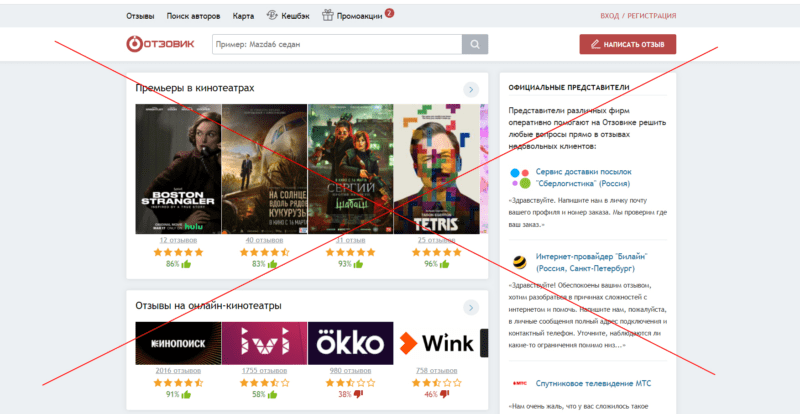Click the МТС red logo
800x414 pixels.
pos(519,383)
